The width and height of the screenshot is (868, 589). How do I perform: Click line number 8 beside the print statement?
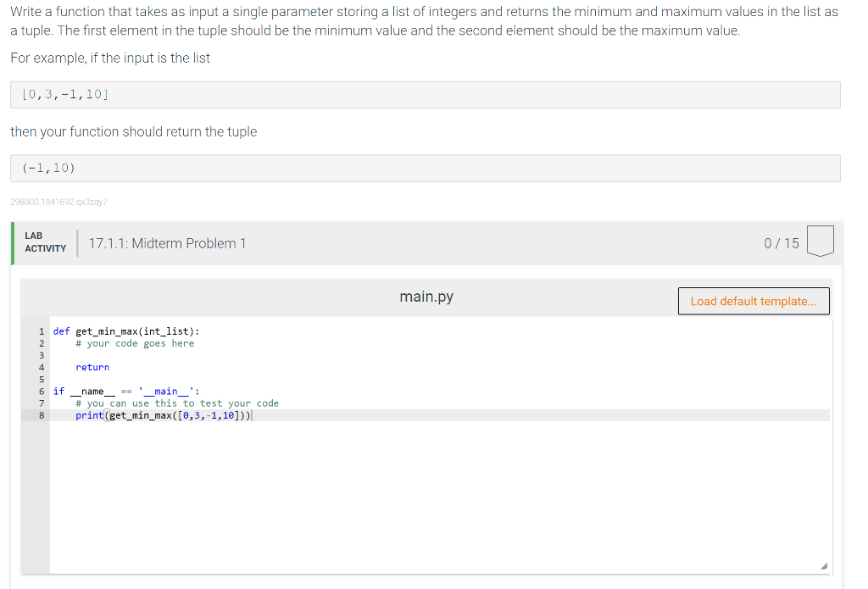pyautogui.click(x=41, y=415)
